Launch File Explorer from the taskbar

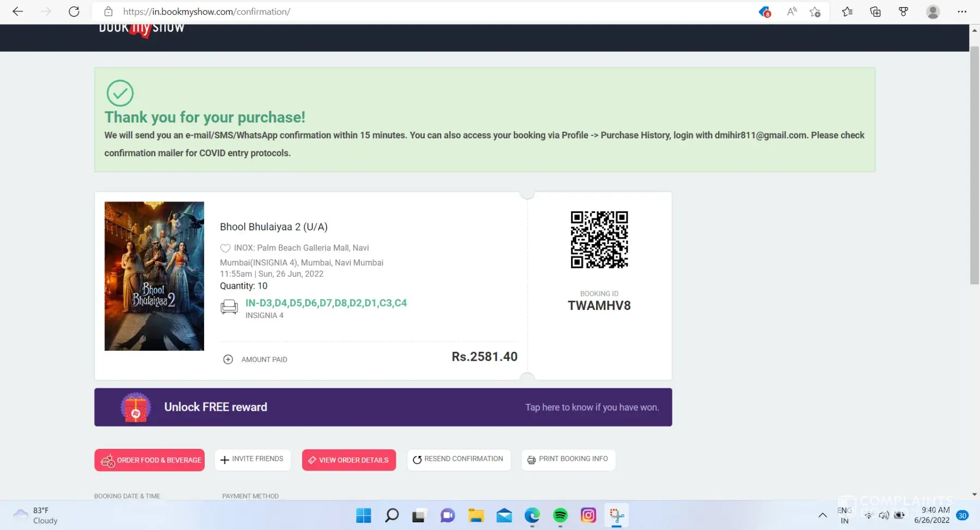pyautogui.click(x=476, y=515)
